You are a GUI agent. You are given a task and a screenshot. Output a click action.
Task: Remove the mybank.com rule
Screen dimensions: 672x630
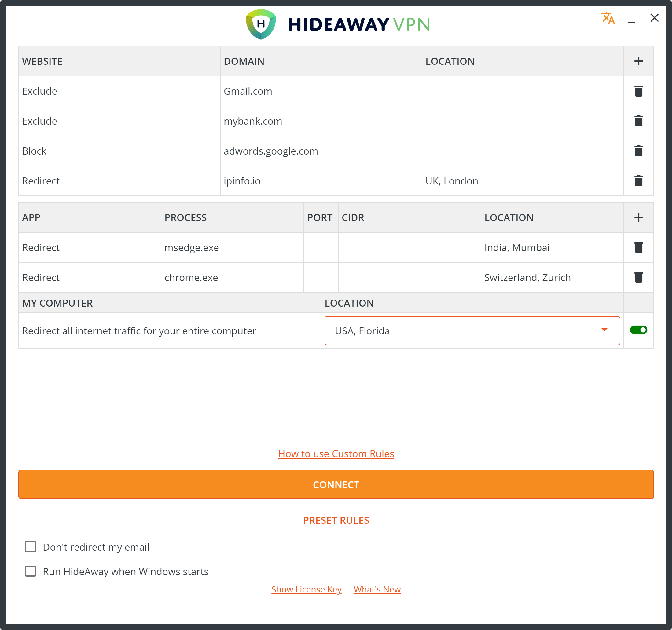[x=638, y=121]
